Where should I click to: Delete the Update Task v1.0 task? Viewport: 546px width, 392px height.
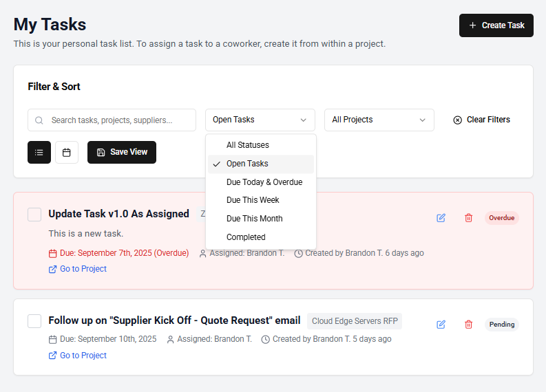[x=469, y=218]
